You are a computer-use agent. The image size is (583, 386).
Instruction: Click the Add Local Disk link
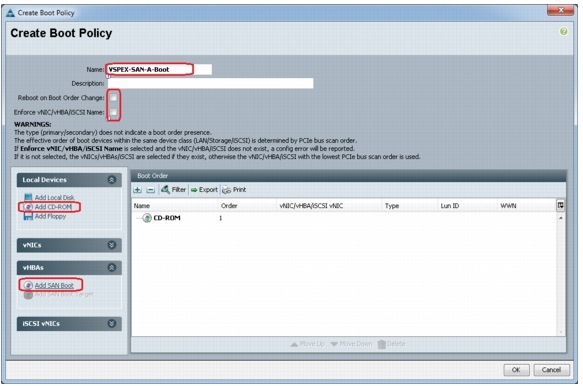pyautogui.click(x=54, y=197)
